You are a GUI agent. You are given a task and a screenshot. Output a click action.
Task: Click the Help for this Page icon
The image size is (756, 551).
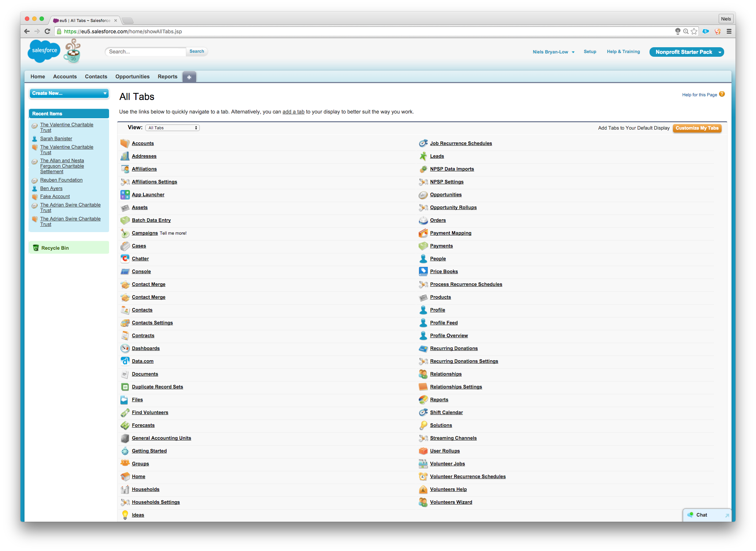click(722, 94)
